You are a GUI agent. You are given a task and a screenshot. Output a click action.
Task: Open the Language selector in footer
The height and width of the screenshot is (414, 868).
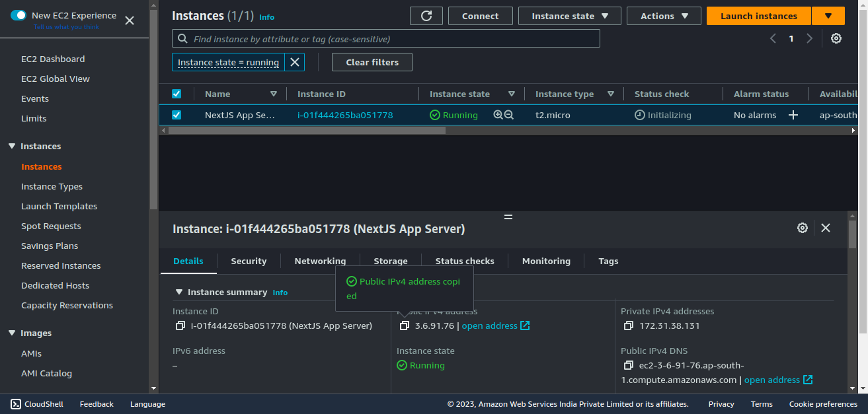pyautogui.click(x=147, y=404)
